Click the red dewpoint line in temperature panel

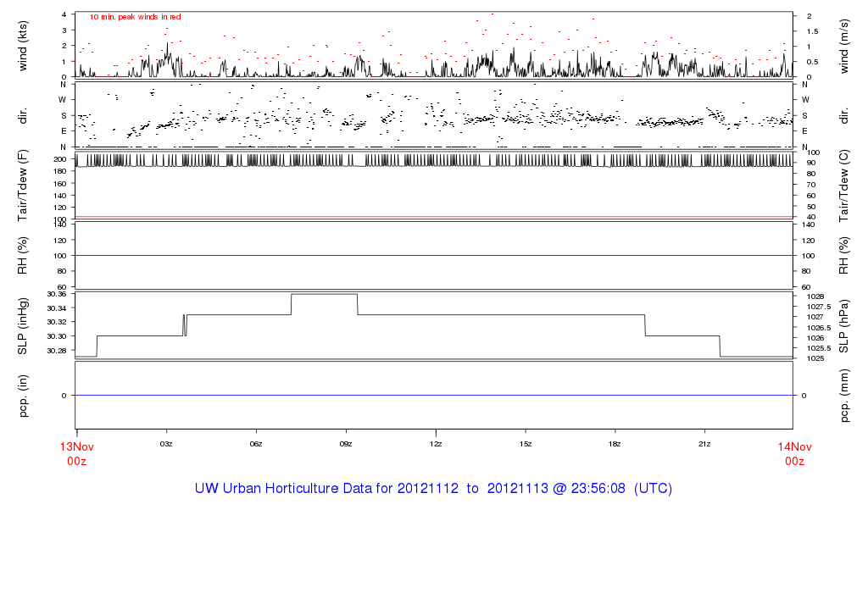click(434, 217)
